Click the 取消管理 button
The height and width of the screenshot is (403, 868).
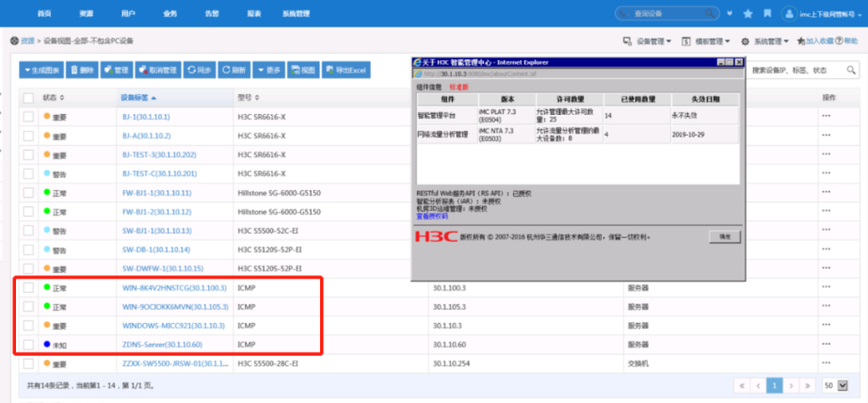click(x=158, y=71)
